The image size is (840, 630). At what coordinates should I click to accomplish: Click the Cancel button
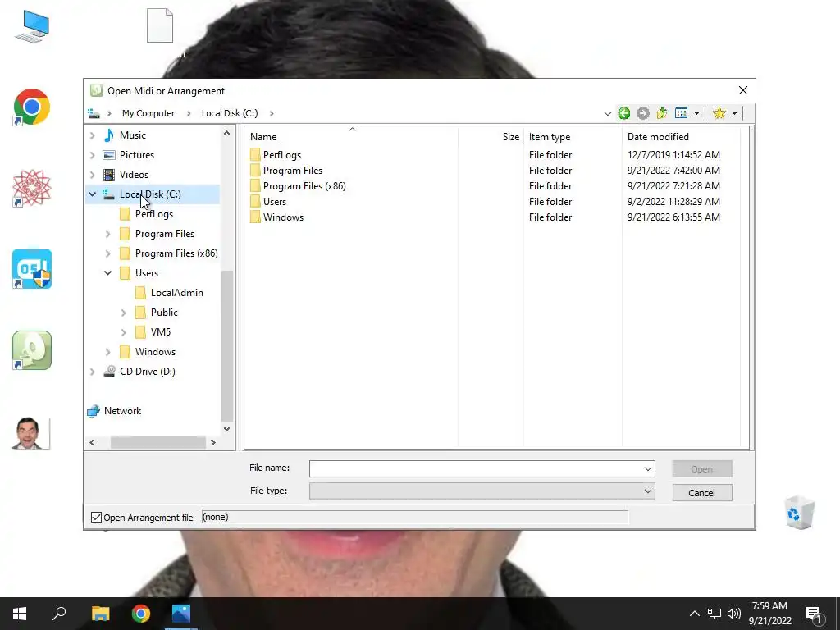[702, 493]
